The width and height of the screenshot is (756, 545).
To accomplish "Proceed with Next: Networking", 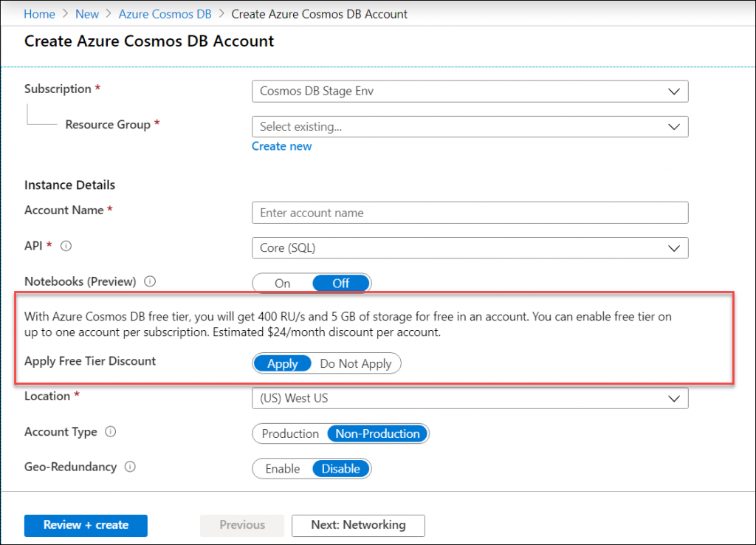I will tap(358, 525).
